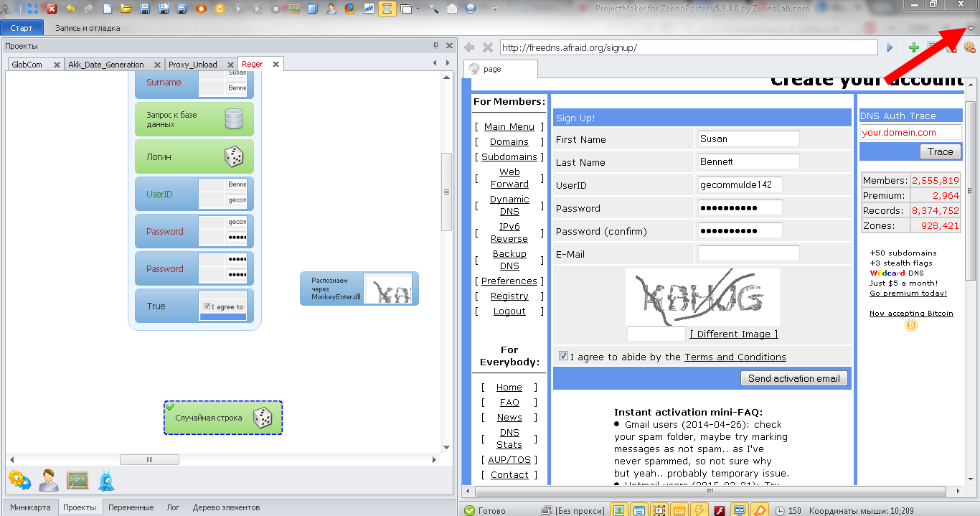Switch to the Дерево элементов tab
Screen dimensions: 980x516
tap(226, 507)
